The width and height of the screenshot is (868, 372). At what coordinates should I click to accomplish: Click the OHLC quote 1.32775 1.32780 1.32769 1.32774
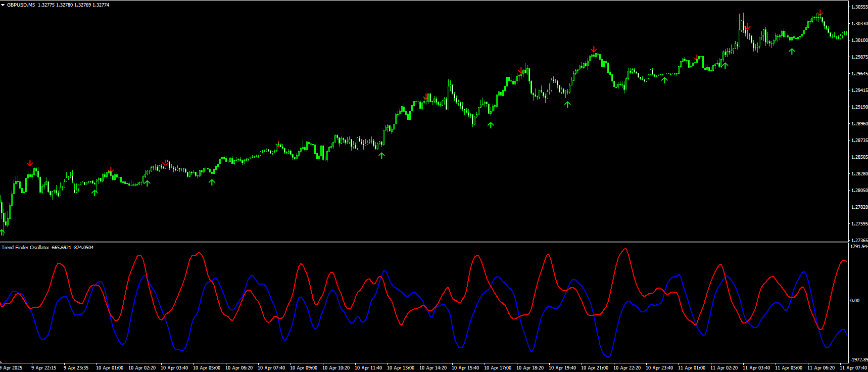(74, 5)
